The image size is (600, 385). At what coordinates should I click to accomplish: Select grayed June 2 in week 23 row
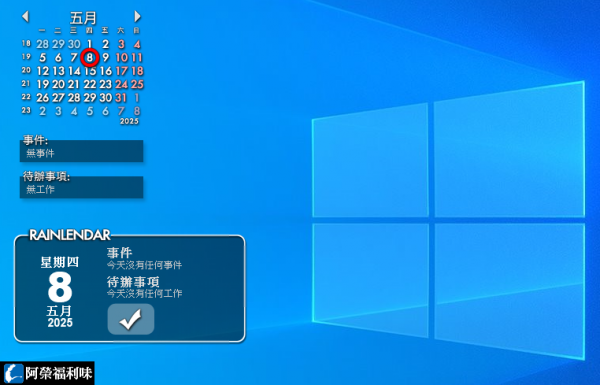pyautogui.click(x=42, y=111)
